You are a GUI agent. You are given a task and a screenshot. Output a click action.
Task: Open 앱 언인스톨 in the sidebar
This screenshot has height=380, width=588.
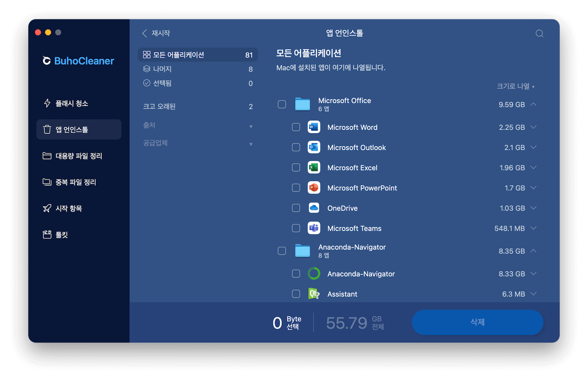click(79, 129)
